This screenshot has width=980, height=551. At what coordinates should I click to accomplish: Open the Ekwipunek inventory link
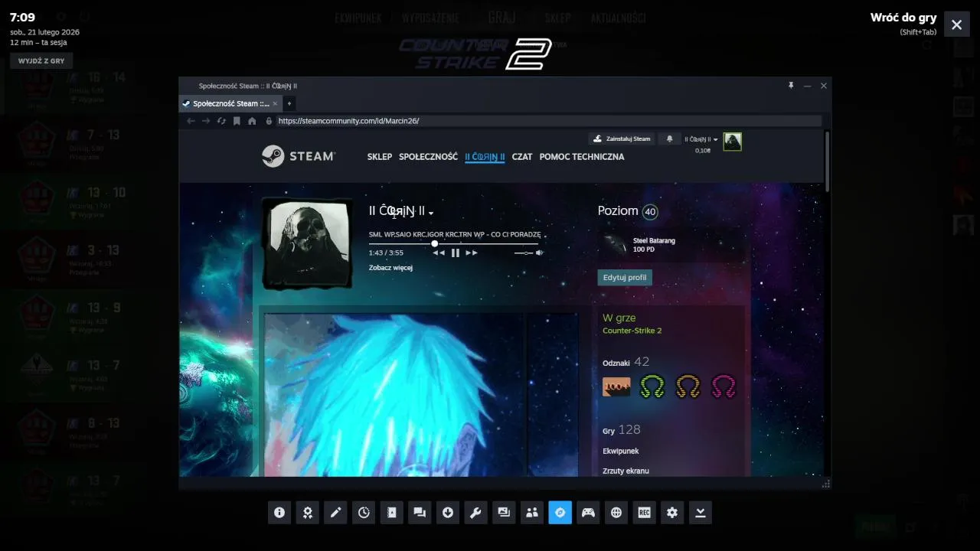620,452
